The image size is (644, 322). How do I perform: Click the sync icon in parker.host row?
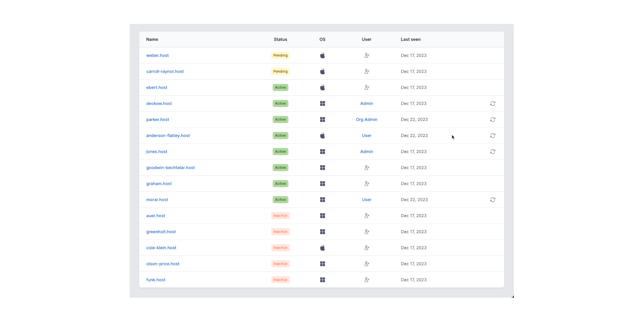pos(493,119)
